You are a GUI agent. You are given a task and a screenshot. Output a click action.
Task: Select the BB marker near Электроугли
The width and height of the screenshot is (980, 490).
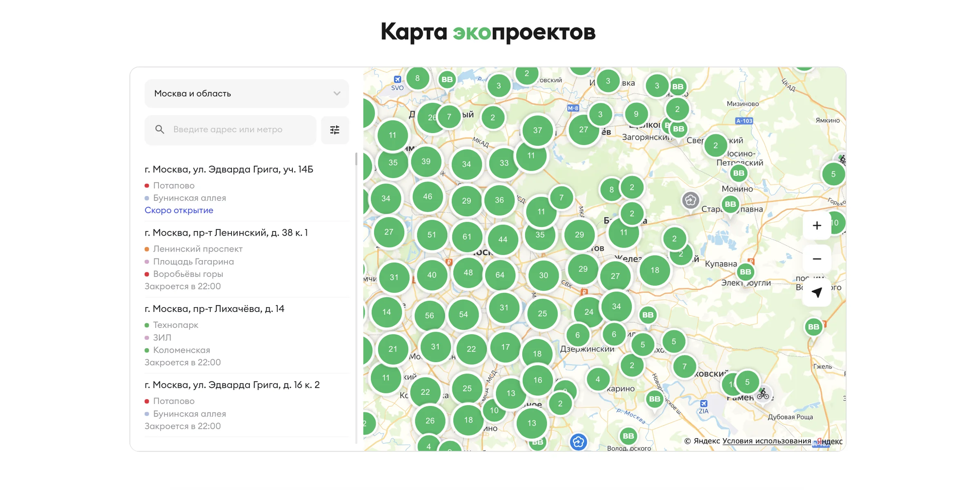(x=745, y=272)
